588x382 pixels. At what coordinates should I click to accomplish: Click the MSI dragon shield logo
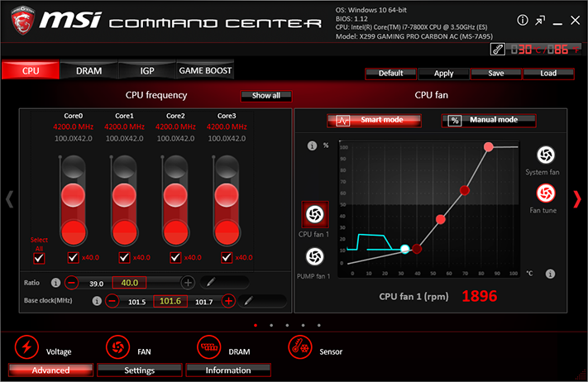tap(23, 21)
